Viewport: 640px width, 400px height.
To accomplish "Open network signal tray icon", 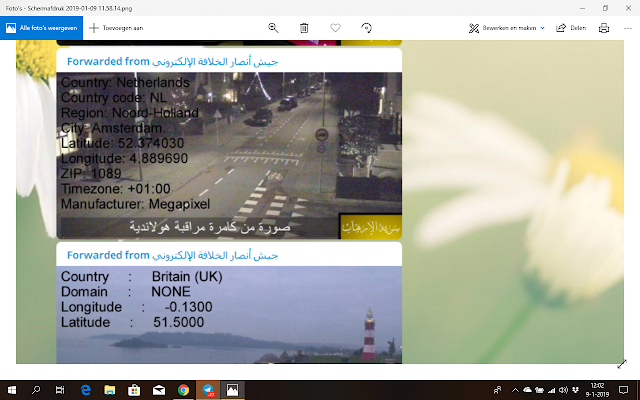I will pyautogui.click(x=551, y=390).
